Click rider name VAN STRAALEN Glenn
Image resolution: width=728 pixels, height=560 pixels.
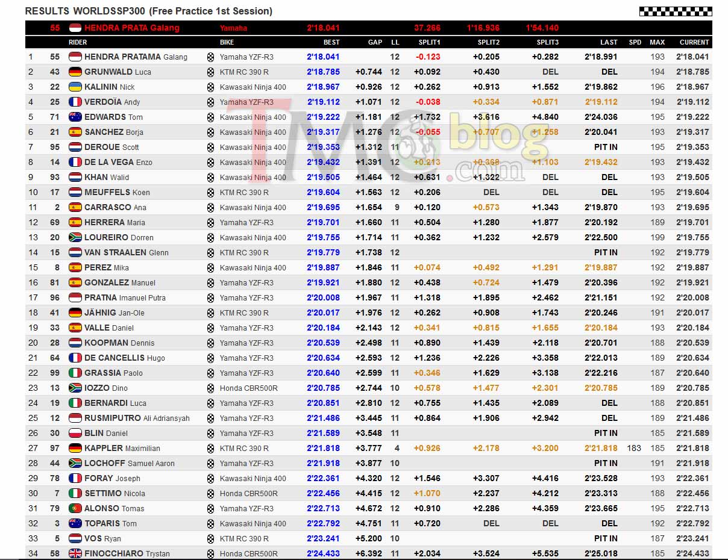pos(127,252)
